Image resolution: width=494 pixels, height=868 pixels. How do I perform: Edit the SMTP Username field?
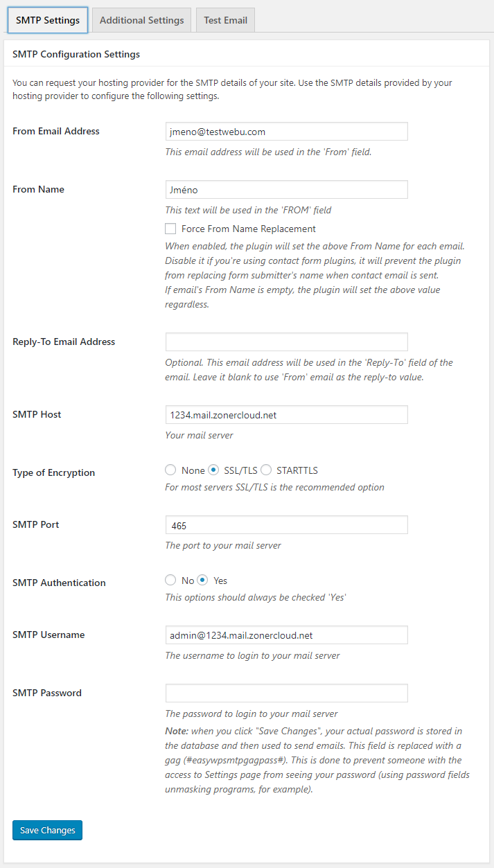[x=286, y=635]
